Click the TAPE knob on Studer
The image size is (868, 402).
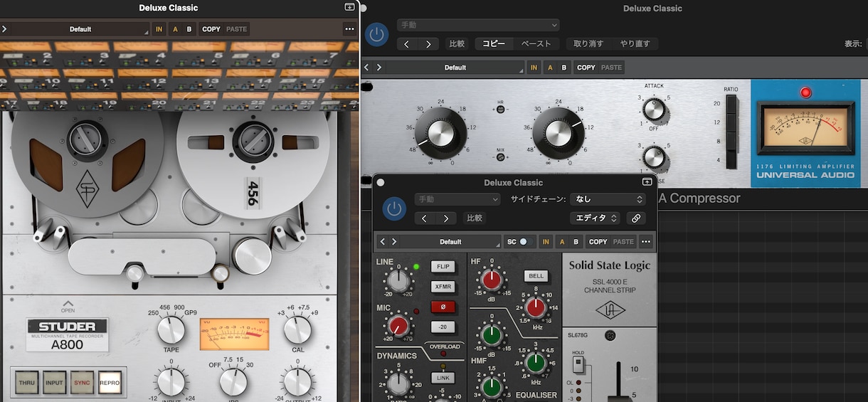(x=171, y=330)
